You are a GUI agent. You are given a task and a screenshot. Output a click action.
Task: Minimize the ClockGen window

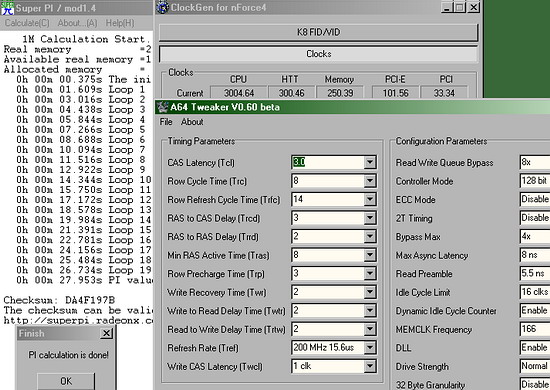coord(446,7)
